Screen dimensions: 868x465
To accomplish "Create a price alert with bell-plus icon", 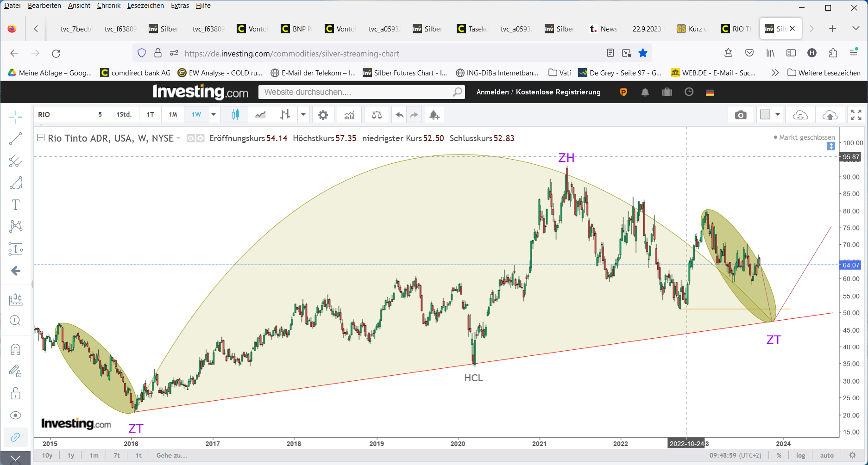I will click(434, 115).
